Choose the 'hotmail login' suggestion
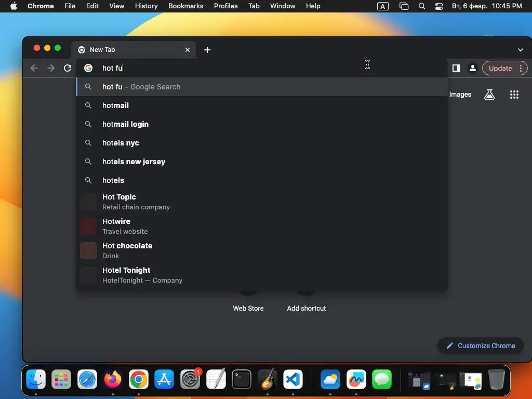 tap(262, 124)
